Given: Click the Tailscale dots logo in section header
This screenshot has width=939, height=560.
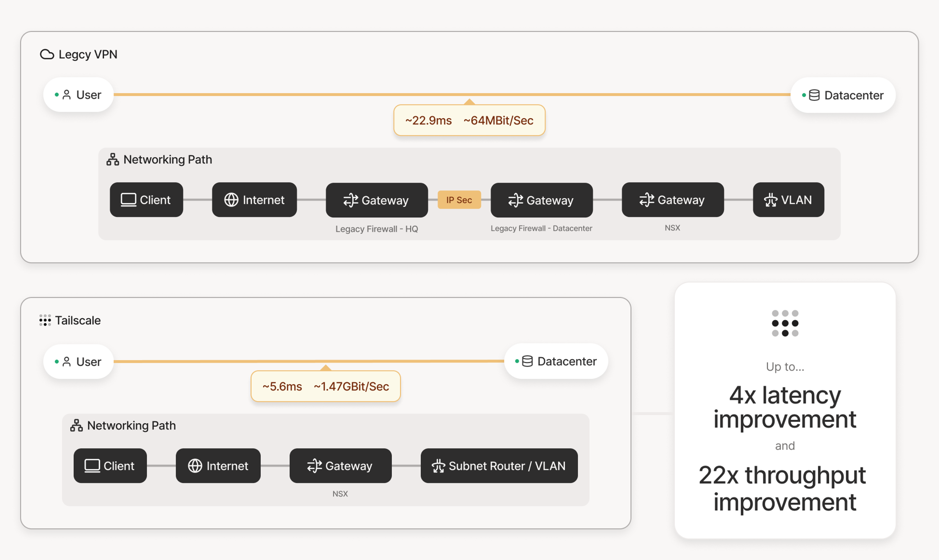Looking at the screenshot, I should pos(45,320).
